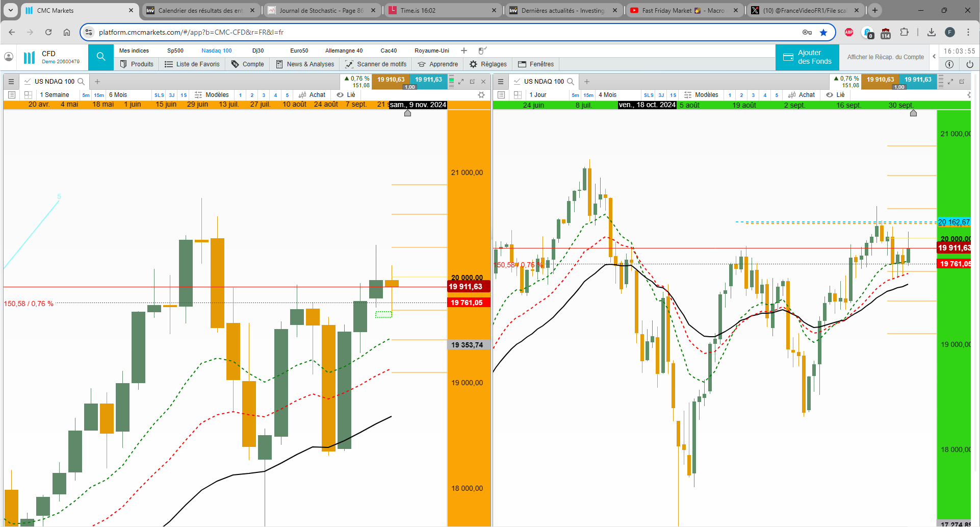Open Scanner de motifs tool
This screenshot has width=980, height=527.
(376, 64)
